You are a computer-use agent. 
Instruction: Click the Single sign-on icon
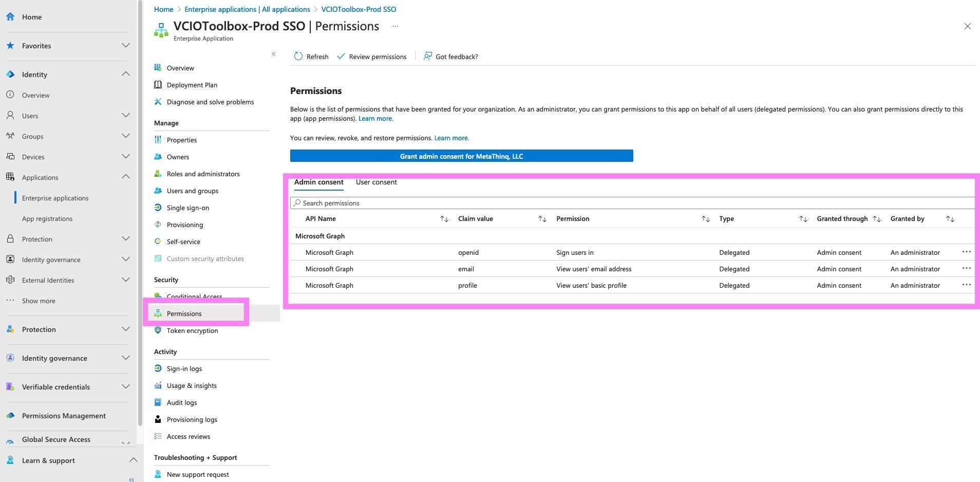point(158,208)
